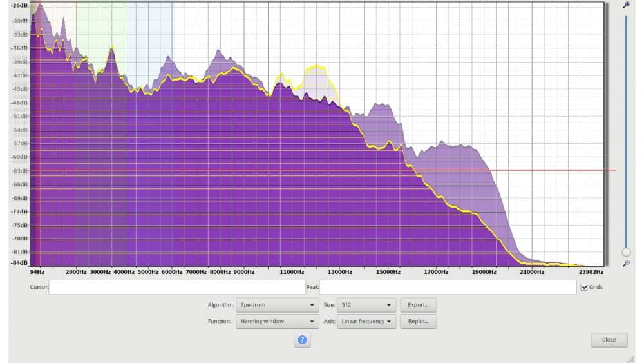Image resolution: width=644 pixels, height=363 pixels.
Task: Click inside the Cursor readout field
Action: pos(177,288)
